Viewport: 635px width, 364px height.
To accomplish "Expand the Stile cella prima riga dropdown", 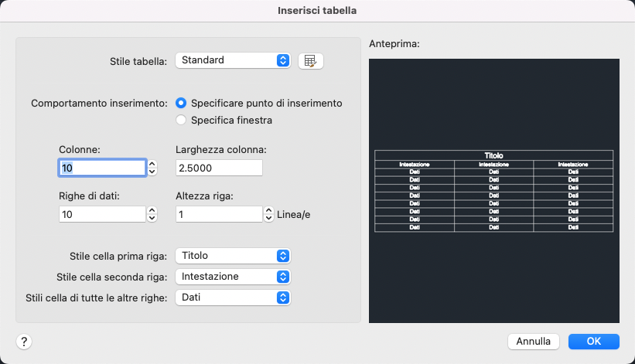I will click(233, 256).
